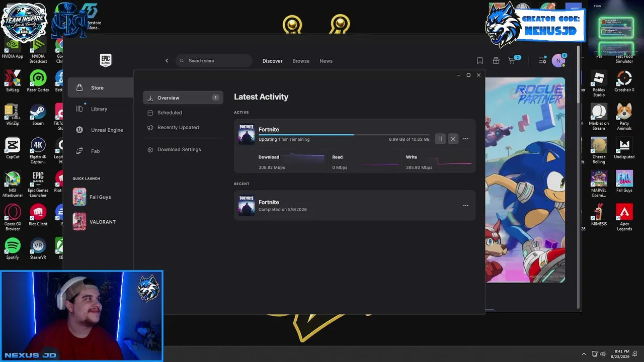Image resolution: width=644 pixels, height=362 pixels.
Task: Show hidden system tray icons
Action: point(584,354)
